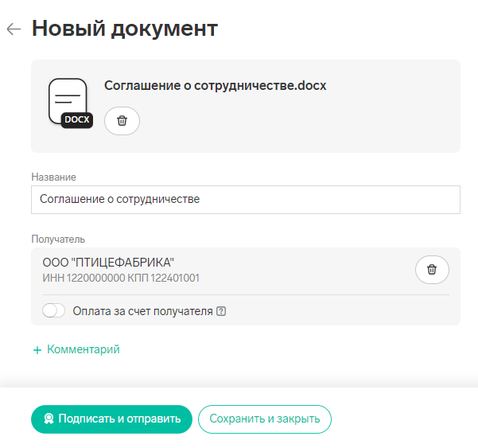Click the Оплата за счет получателя label
Image resolution: width=478 pixels, height=448 pixels.
coord(142,311)
